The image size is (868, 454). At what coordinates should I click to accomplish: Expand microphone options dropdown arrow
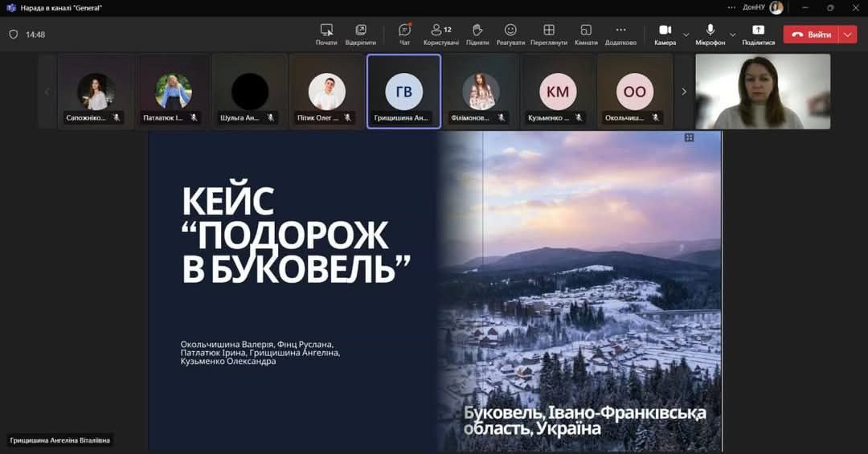point(733,35)
